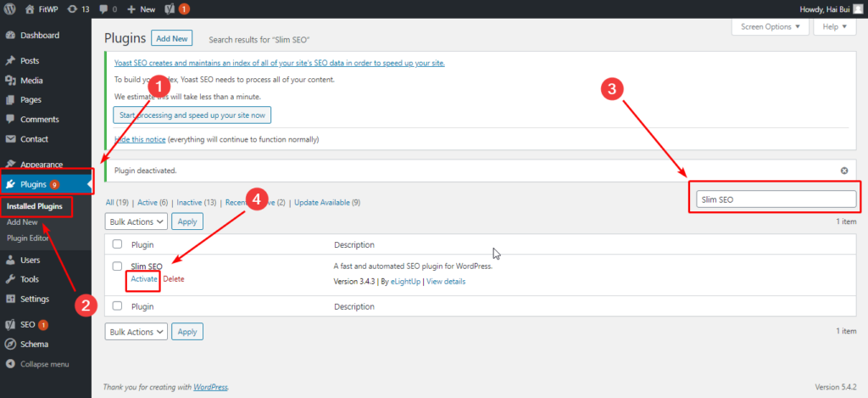Filter plugins by All (19)
868x398 pixels.
(118, 203)
